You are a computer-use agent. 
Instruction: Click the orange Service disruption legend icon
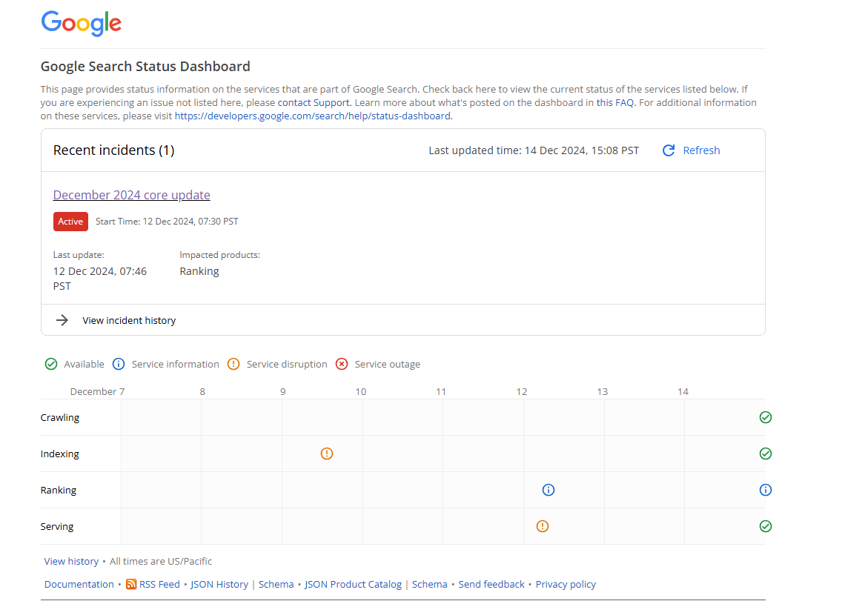233,364
